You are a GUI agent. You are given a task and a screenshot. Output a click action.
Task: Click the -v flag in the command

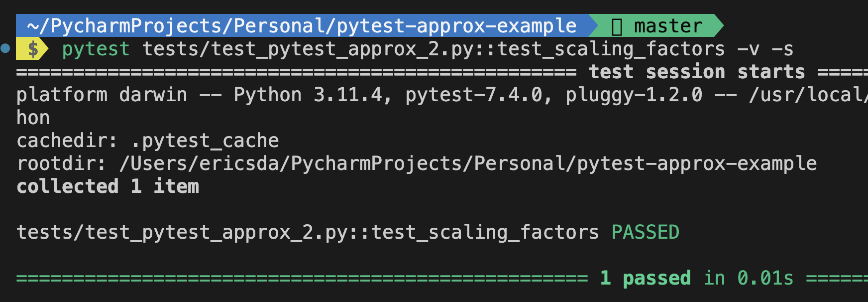pyautogui.click(x=748, y=49)
